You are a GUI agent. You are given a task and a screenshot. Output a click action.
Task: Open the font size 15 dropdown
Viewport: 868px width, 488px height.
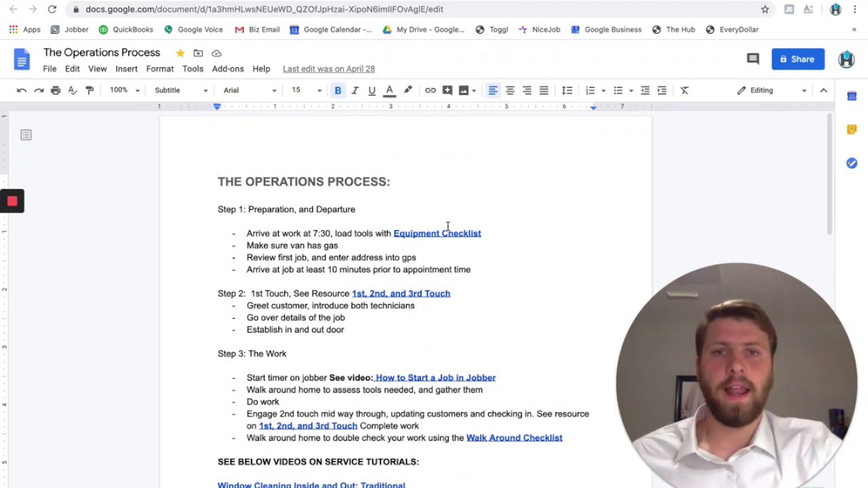click(307, 90)
